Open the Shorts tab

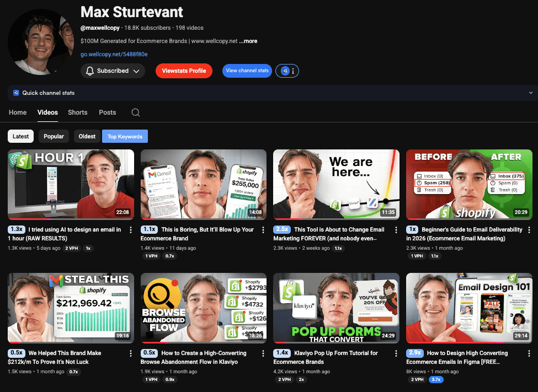point(78,112)
